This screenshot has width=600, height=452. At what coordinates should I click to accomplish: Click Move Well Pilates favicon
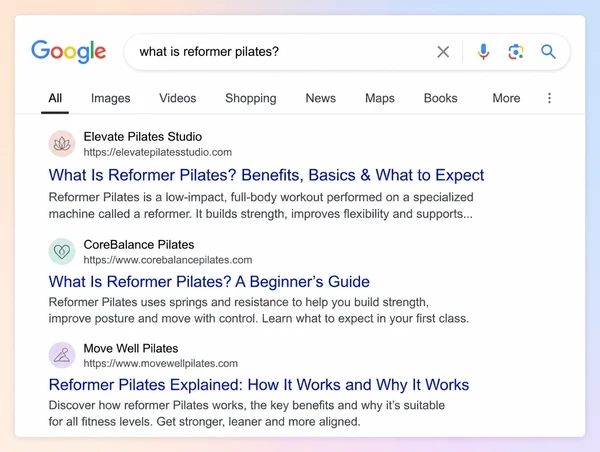(62, 355)
